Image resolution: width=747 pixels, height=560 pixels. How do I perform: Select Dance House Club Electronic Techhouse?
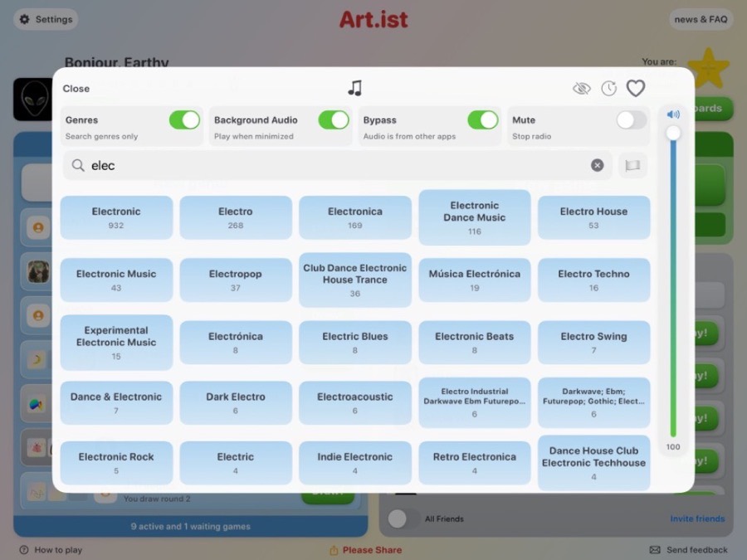593,463
